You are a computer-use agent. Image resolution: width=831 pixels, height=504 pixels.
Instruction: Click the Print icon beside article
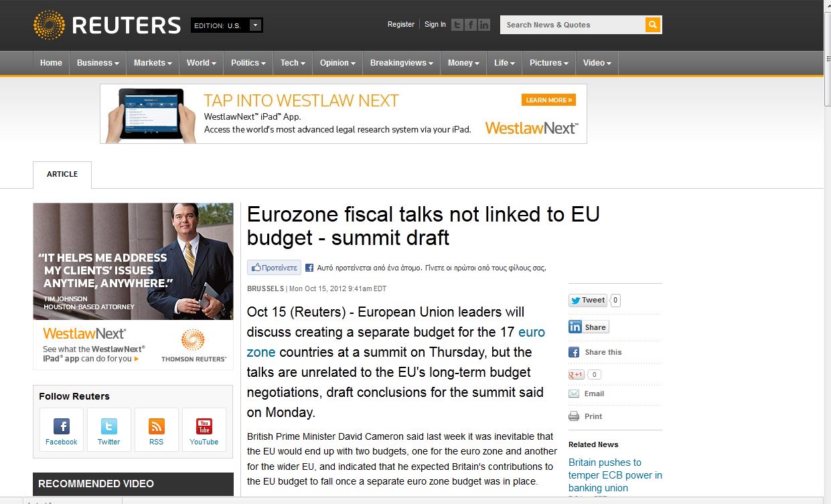[x=574, y=416]
